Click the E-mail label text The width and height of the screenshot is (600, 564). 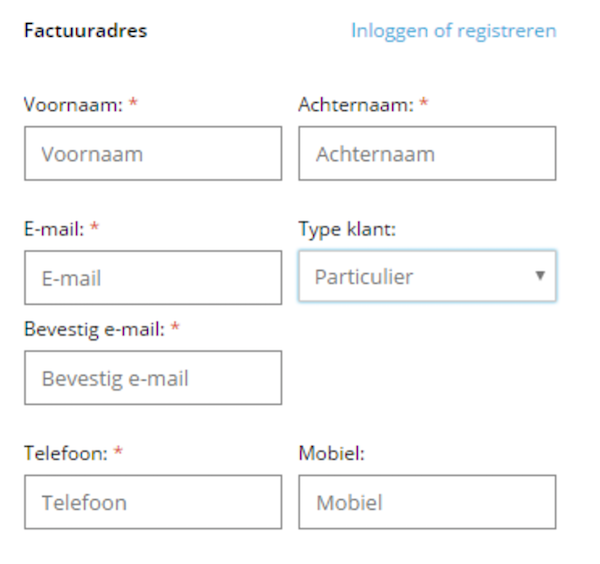click(54, 229)
